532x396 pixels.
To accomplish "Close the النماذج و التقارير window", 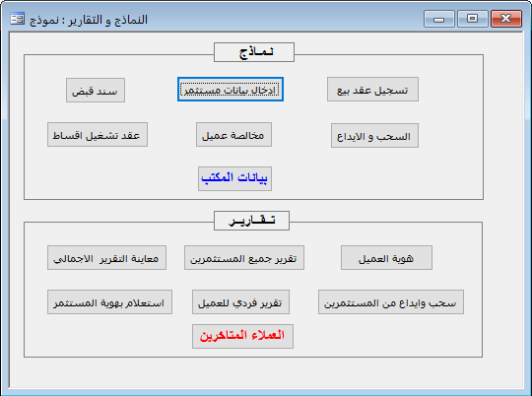I will pos(505,19).
